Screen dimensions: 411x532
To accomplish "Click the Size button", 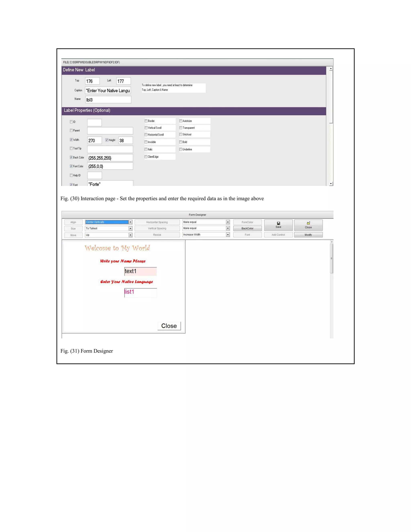I will (x=73, y=228).
